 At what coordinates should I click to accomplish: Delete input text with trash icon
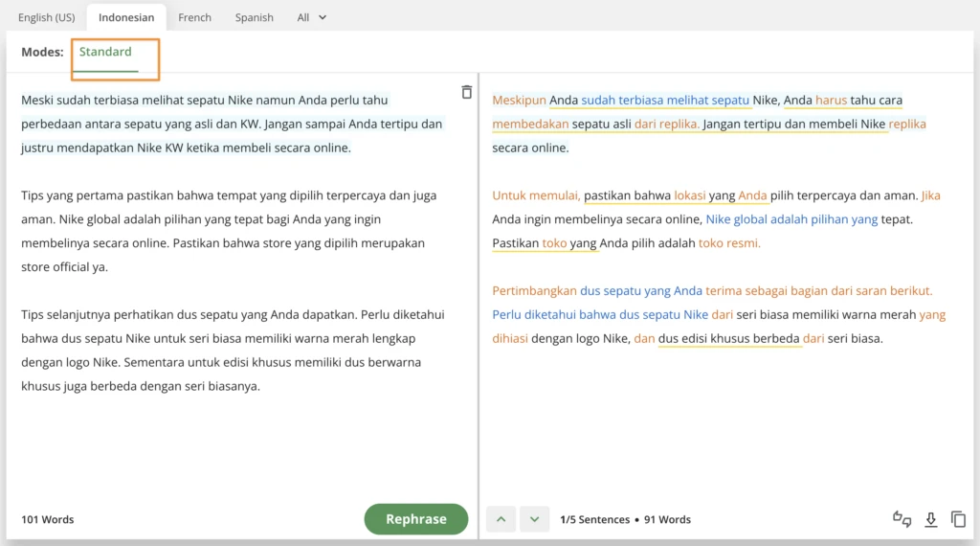pyautogui.click(x=466, y=93)
